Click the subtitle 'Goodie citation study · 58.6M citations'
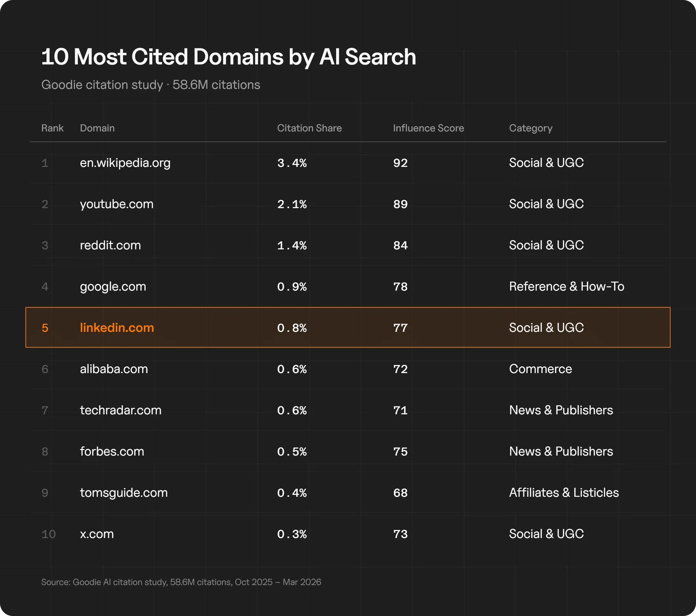 click(x=150, y=85)
